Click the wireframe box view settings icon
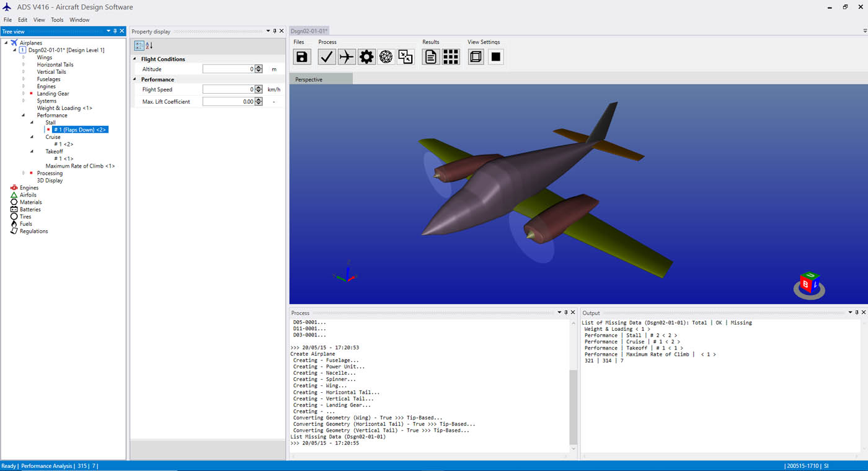The image size is (868, 471). coord(476,57)
